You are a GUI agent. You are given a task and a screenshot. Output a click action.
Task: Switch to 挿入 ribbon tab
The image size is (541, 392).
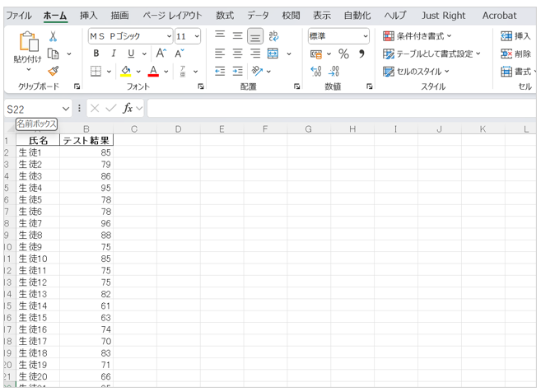click(x=89, y=16)
